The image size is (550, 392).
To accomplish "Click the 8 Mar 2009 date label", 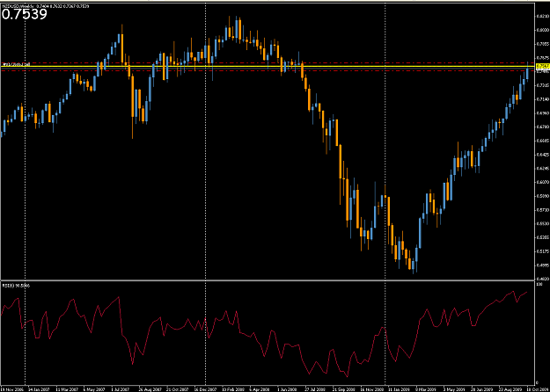I will point(425,389).
